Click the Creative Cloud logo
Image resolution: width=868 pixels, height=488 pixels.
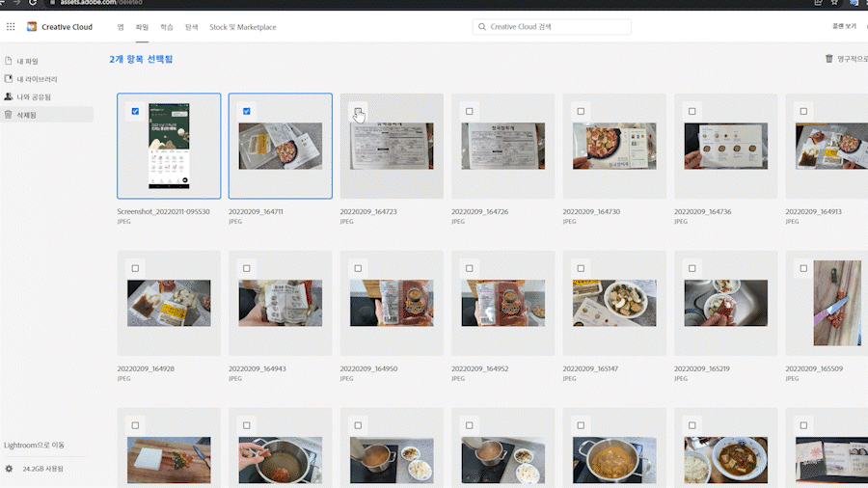(x=32, y=27)
